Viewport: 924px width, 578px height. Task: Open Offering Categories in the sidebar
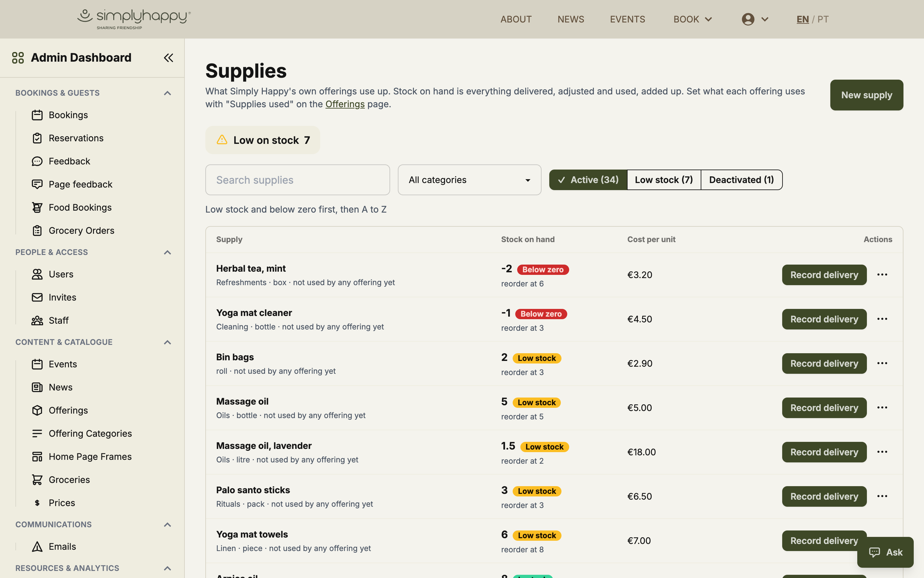[x=90, y=433]
